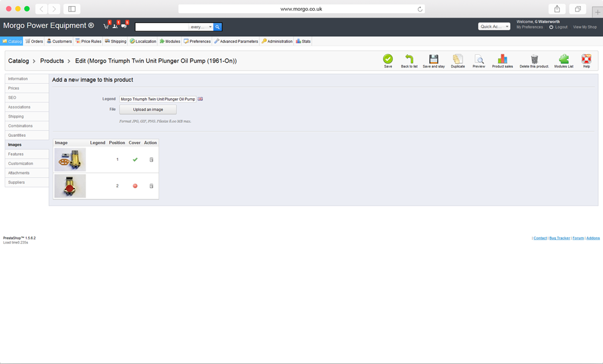Reload the page in the browser
Viewport: 603px width, 364px height.
[420, 9]
